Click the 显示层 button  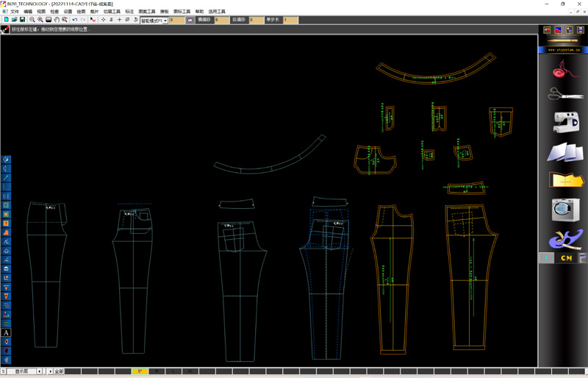22,371
